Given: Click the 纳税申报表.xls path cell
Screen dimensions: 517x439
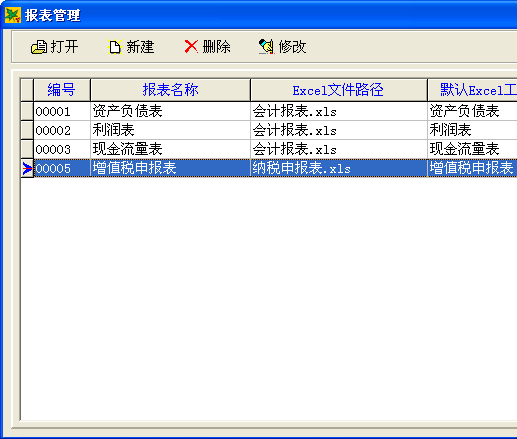Looking at the screenshot, I should click(338, 168).
